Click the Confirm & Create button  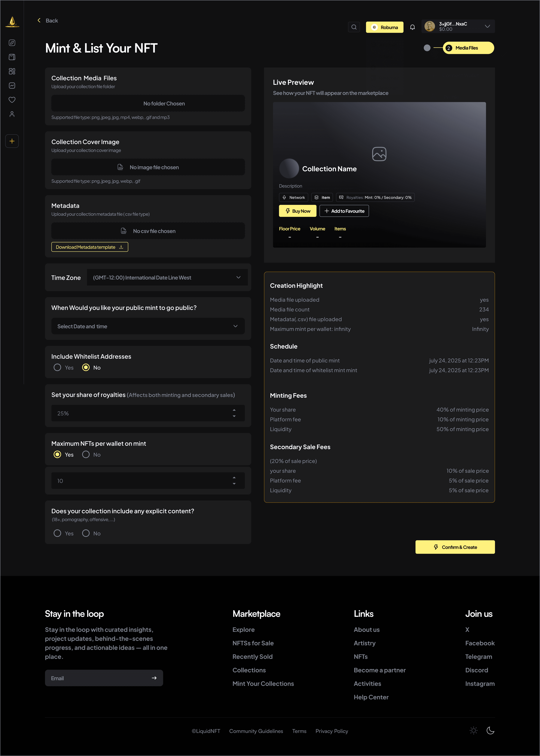(x=455, y=547)
